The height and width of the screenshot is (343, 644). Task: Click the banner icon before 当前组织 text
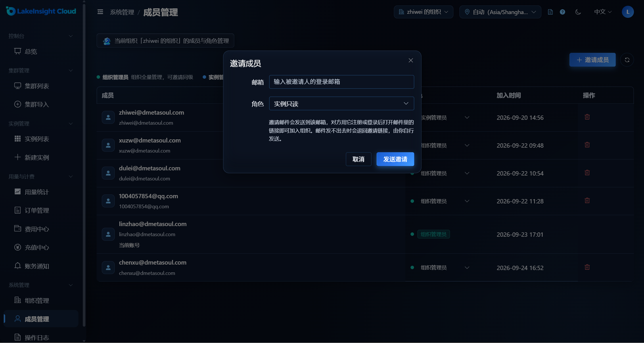click(x=107, y=41)
